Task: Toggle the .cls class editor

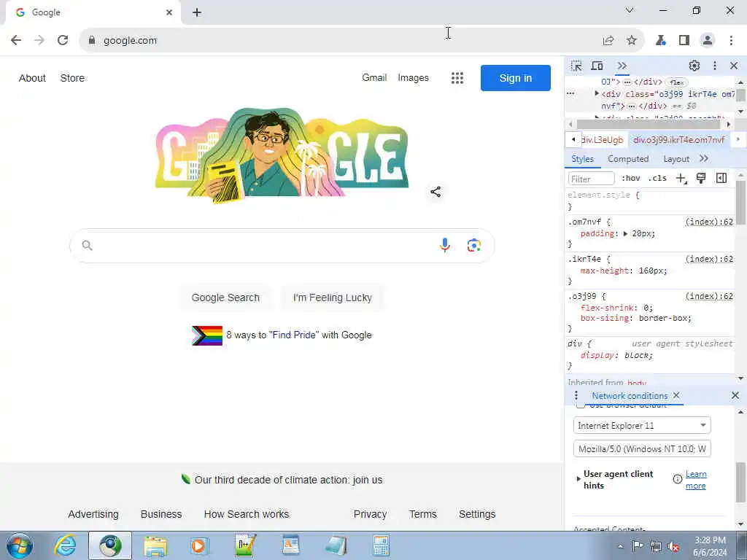Action: (657, 178)
